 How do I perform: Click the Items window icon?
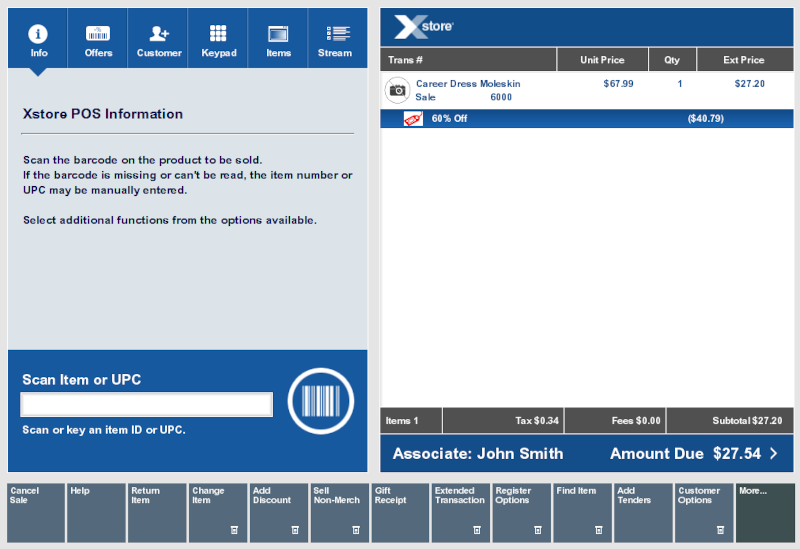coord(278,34)
